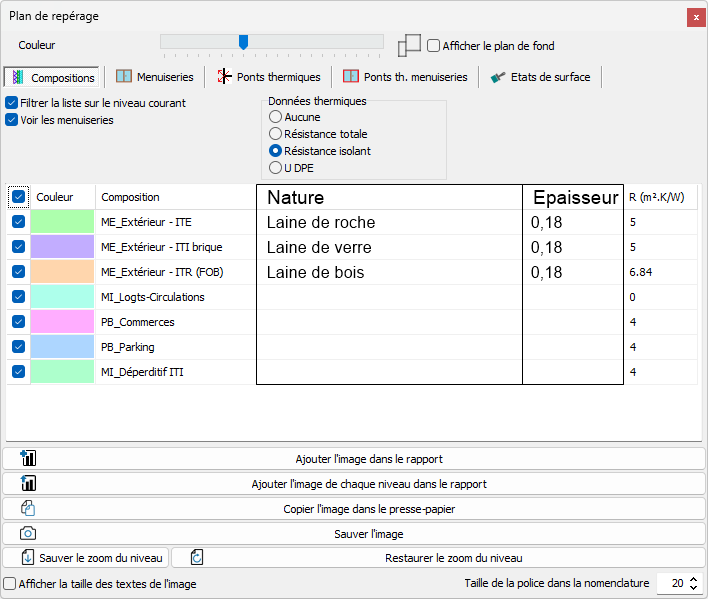The image size is (708, 599).
Task: Click the Couleur slider handle
Action: 243,42
